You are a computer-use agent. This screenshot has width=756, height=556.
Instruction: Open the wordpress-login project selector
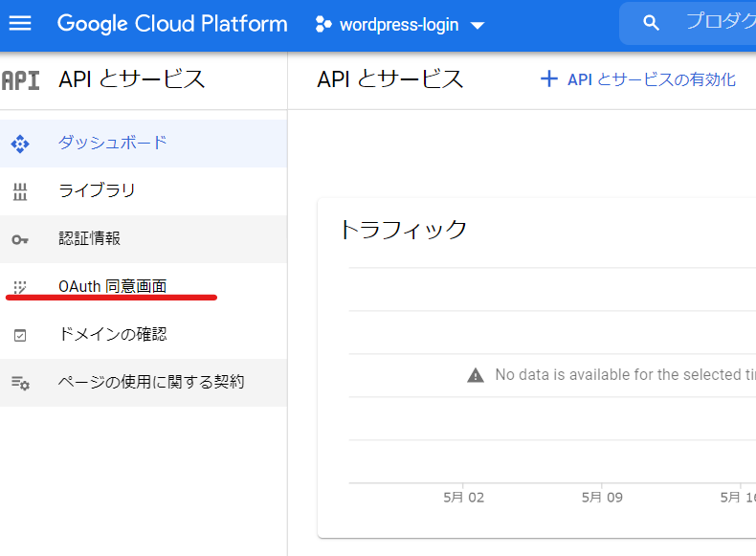[400, 25]
